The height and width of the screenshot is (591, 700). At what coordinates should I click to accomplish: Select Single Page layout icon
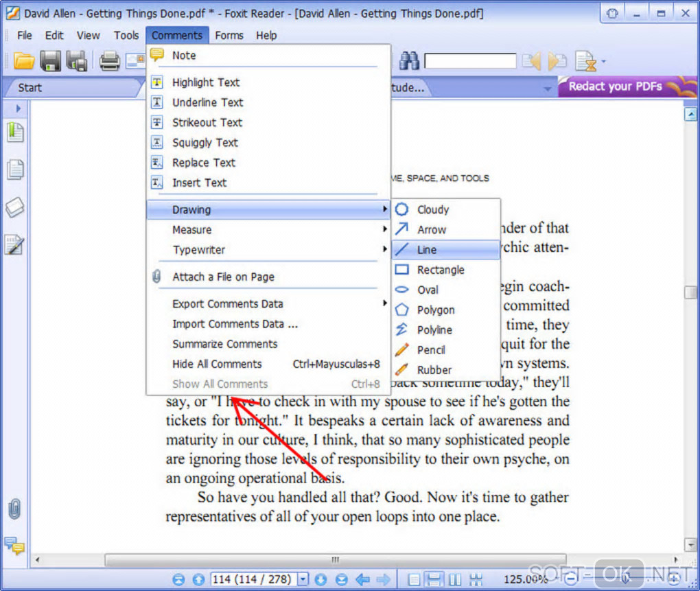click(x=414, y=579)
